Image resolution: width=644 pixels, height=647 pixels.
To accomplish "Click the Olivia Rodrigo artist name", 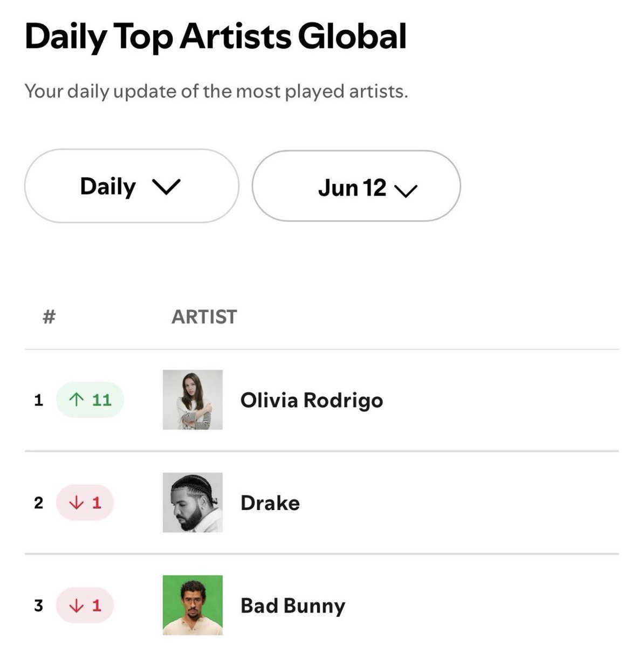I will [x=312, y=401].
